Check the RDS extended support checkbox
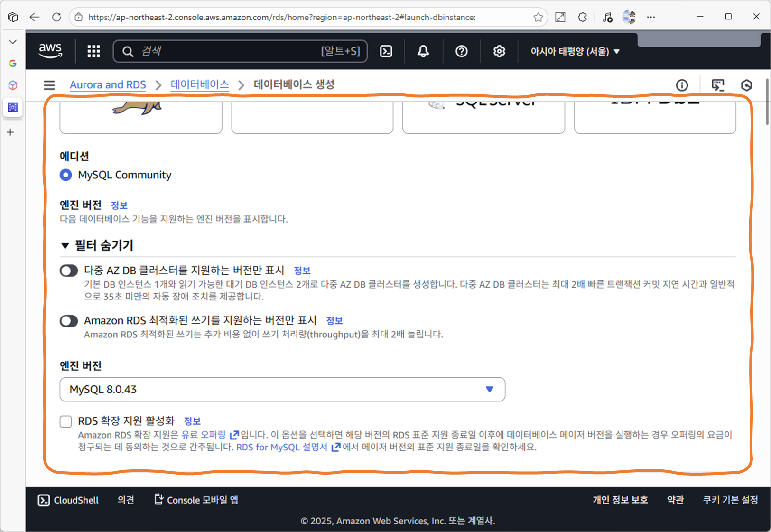Viewport: 771px width, 532px height. [x=66, y=421]
